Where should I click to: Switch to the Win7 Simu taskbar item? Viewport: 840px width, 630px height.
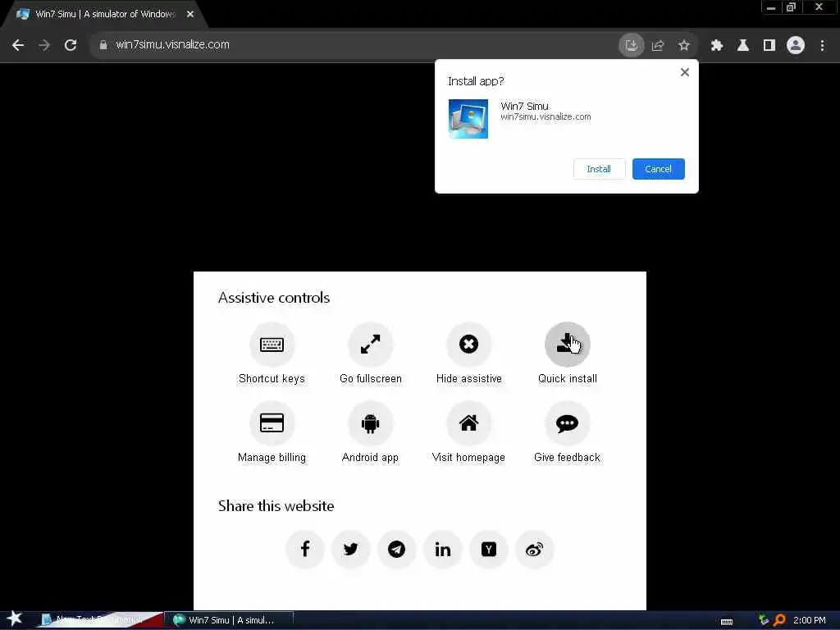pyautogui.click(x=230, y=620)
